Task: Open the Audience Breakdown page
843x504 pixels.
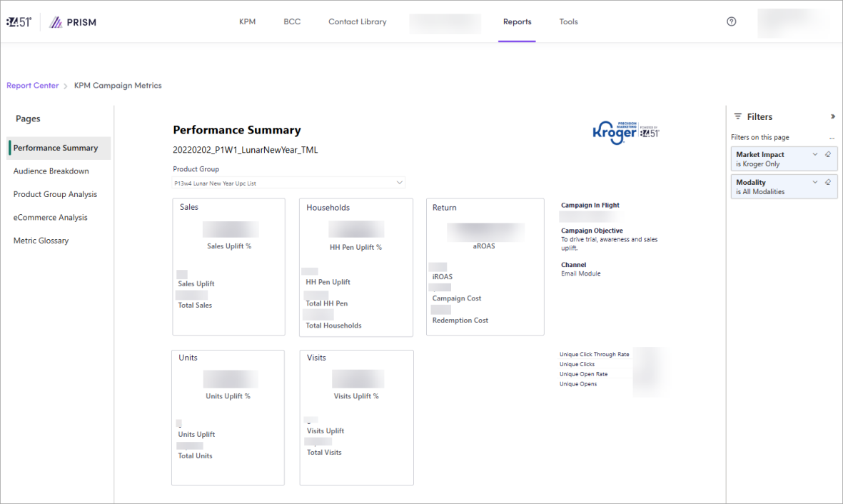Action: pos(51,171)
